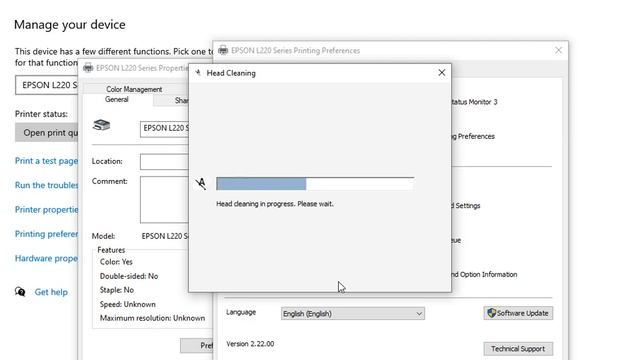Open Print a test page link
The width and height of the screenshot is (640, 360).
46,161
